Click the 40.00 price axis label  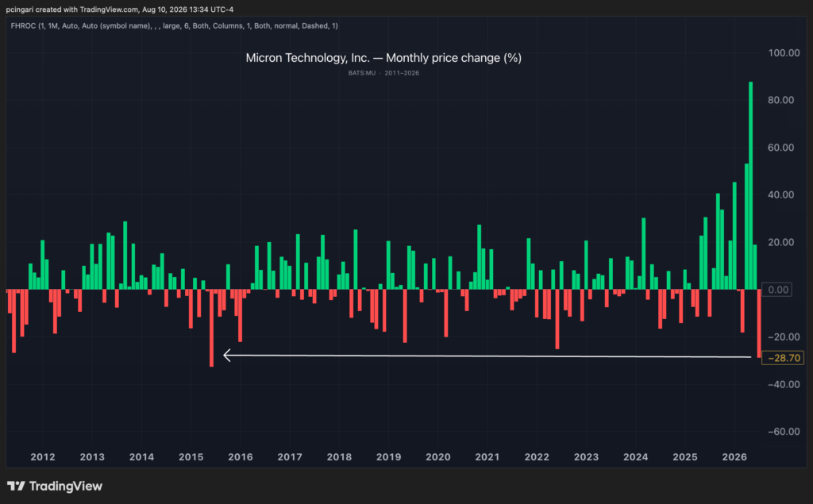click(x=780, y=195)
